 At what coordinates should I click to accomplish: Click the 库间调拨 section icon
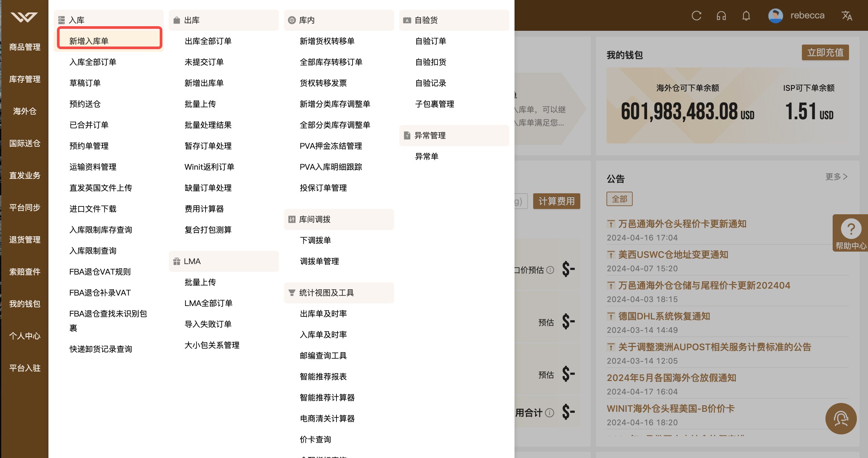pos(292,219)
